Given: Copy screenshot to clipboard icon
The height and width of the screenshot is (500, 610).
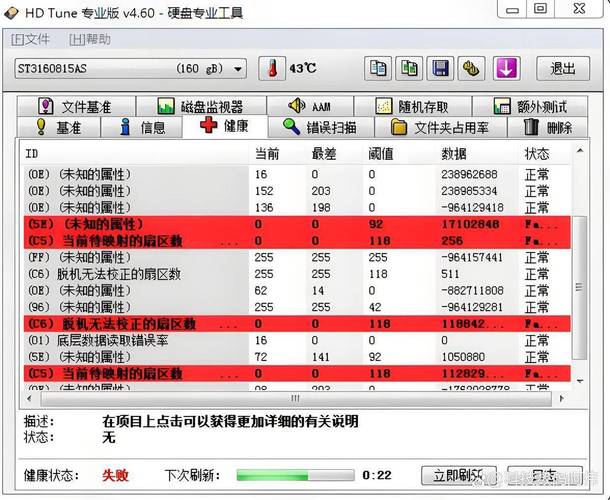Looking at the screenshot, I should 409,68.
